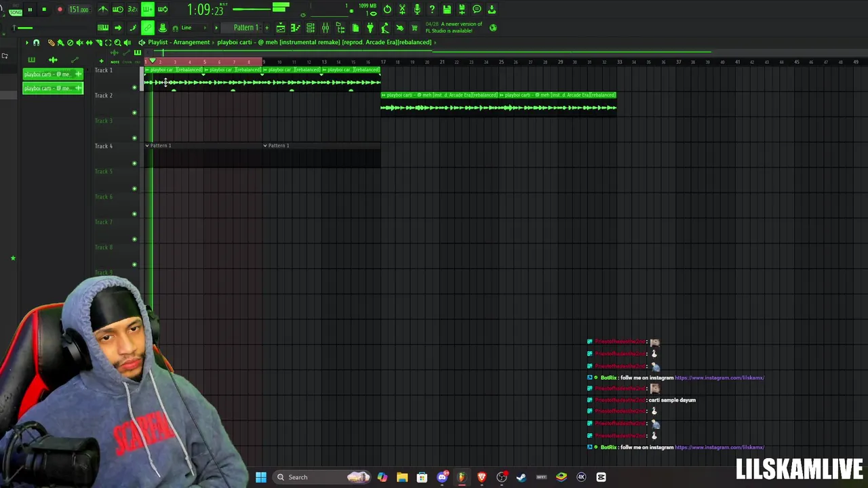Open Playlist - Arrangement dropdown
This screenshot has height=488, width=868.
click(179, 42)
